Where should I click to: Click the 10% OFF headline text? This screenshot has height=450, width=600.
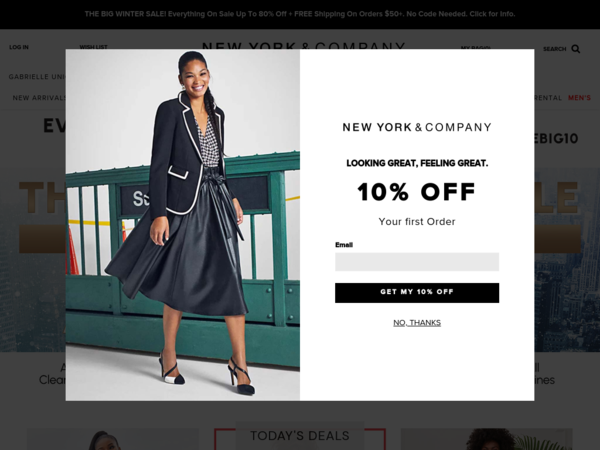[x=417, y=192]
